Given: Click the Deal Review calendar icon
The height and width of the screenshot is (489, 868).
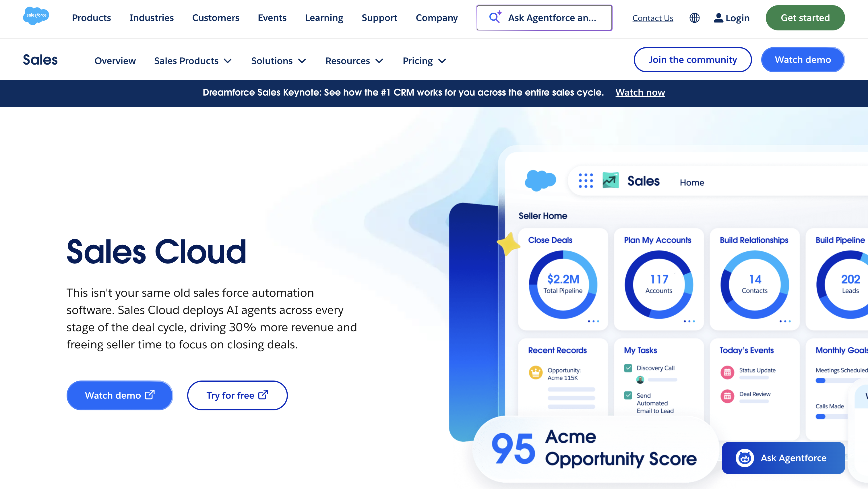Looking at the screenshot, I should coord(727,396).
